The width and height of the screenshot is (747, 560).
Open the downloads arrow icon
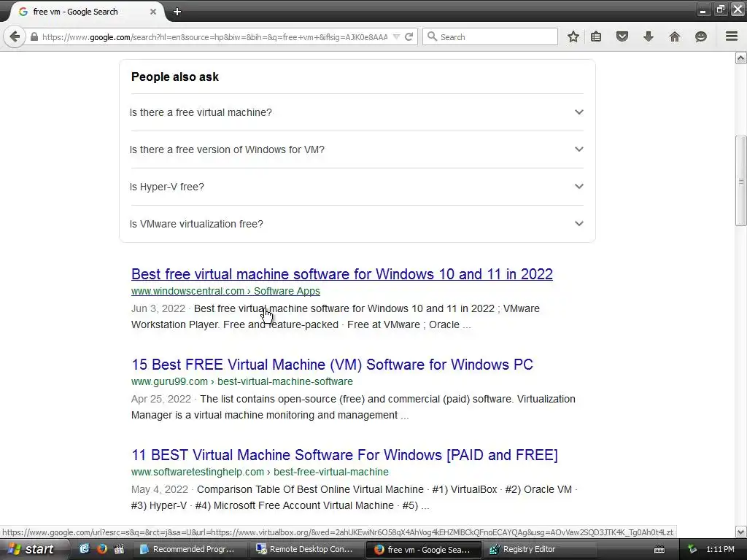point(649,36)
